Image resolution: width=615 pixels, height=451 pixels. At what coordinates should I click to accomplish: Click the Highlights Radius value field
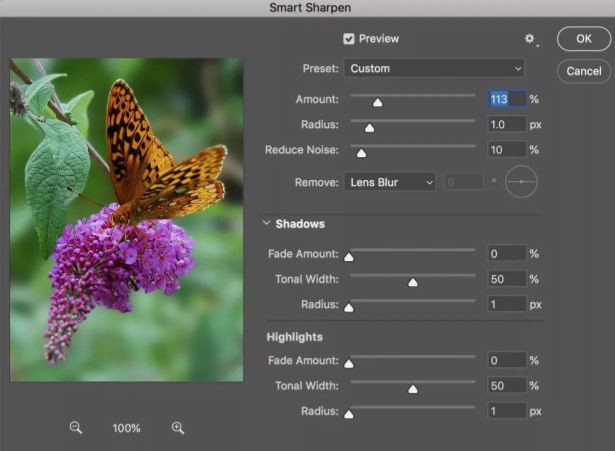507,411
